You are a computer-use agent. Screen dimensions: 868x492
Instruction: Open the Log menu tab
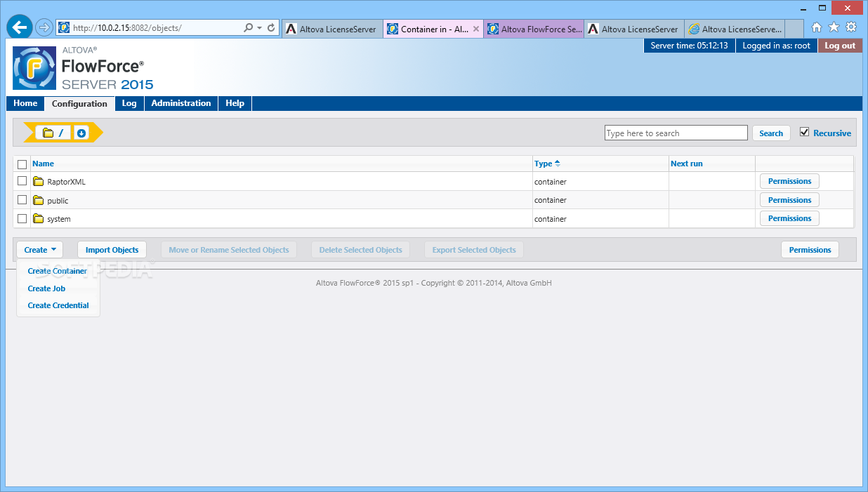coord(129,103)
